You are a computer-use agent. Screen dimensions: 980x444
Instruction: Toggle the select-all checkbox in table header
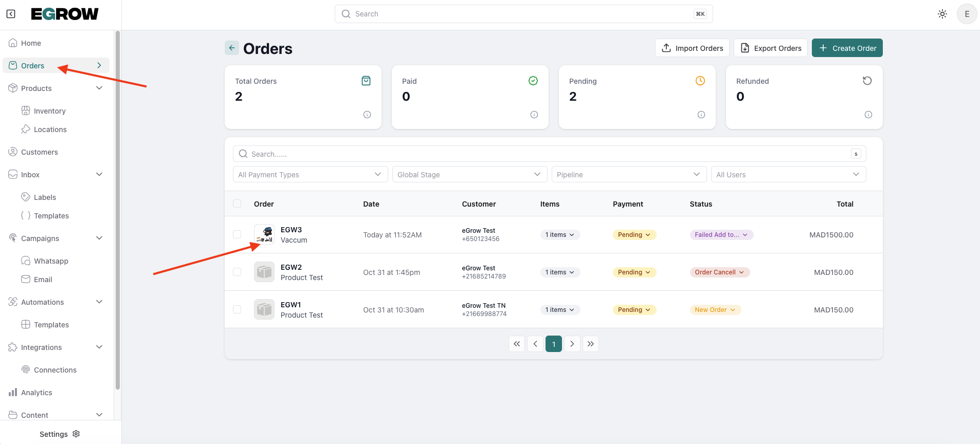[237, 203]
